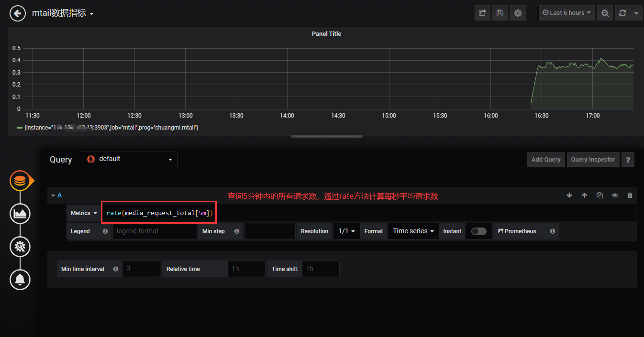This screenshot has height=337, width=644.
Task: Open the Alert tab bell icon
Action: [20, 280]
